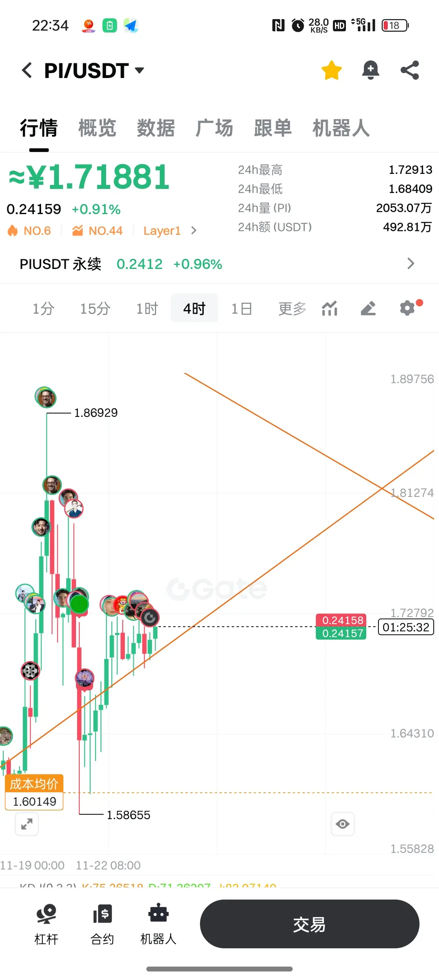Open chart settings gear icon

pos(408,308)
